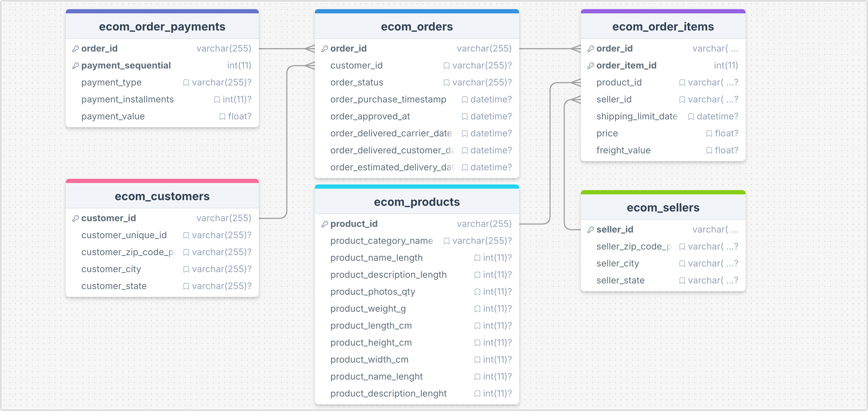
Task: Select the shipping_limit_date field row
Action: [x=637, y=116]
